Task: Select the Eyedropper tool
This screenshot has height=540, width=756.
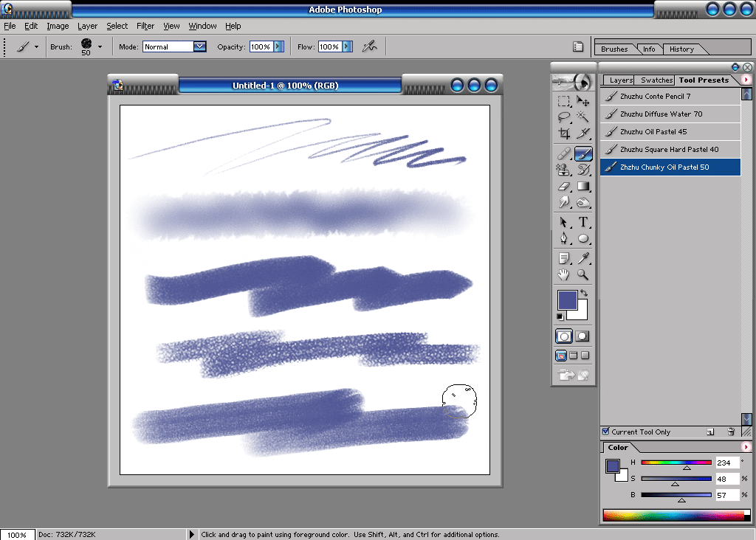Action: 583,259
